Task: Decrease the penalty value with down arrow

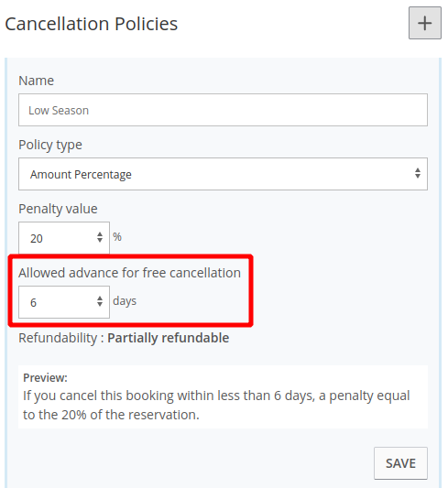Action: [x=100, y=240]
